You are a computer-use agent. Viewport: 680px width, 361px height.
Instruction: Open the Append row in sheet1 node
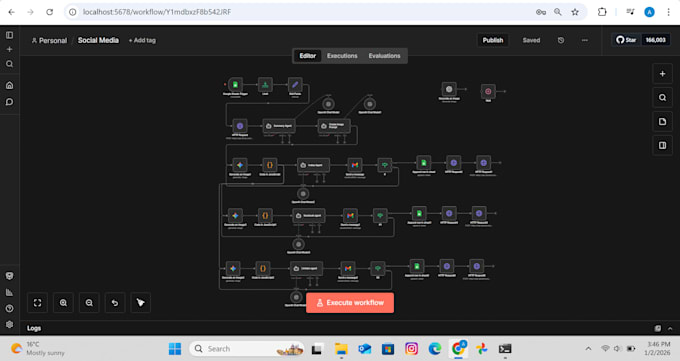[419, 213]
